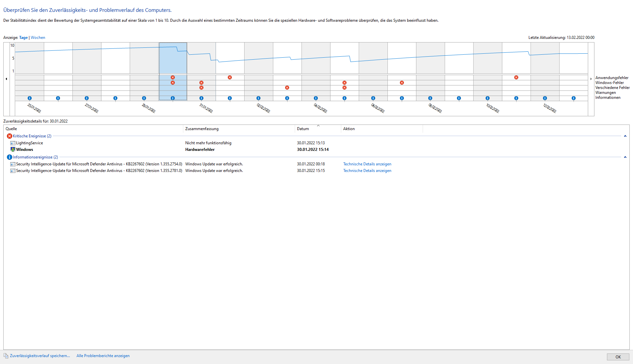Click red error icon in Kritische Ereignisse header
Screen dimensions: 633x364
(x=9, y=136)
